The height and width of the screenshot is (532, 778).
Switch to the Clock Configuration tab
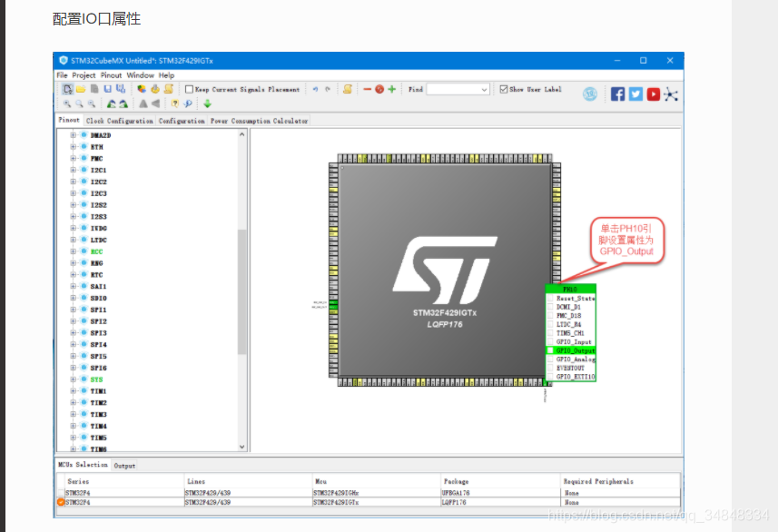point(120,121)
